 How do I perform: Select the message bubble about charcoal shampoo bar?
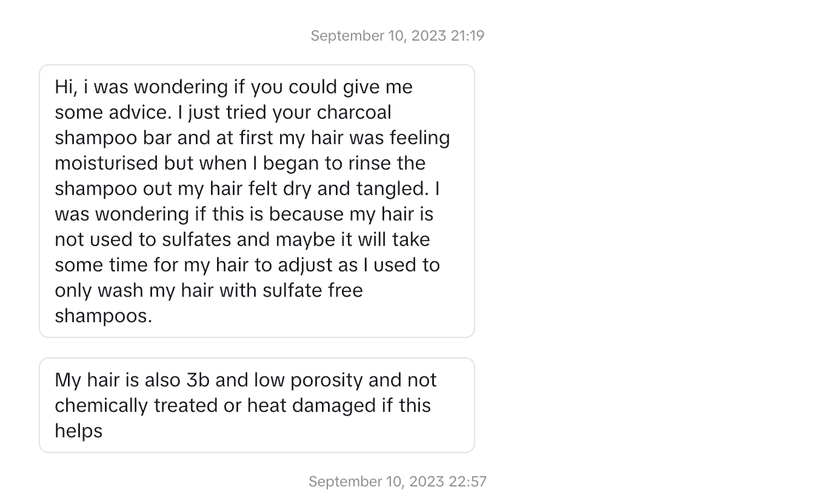(x=257, y=201)
